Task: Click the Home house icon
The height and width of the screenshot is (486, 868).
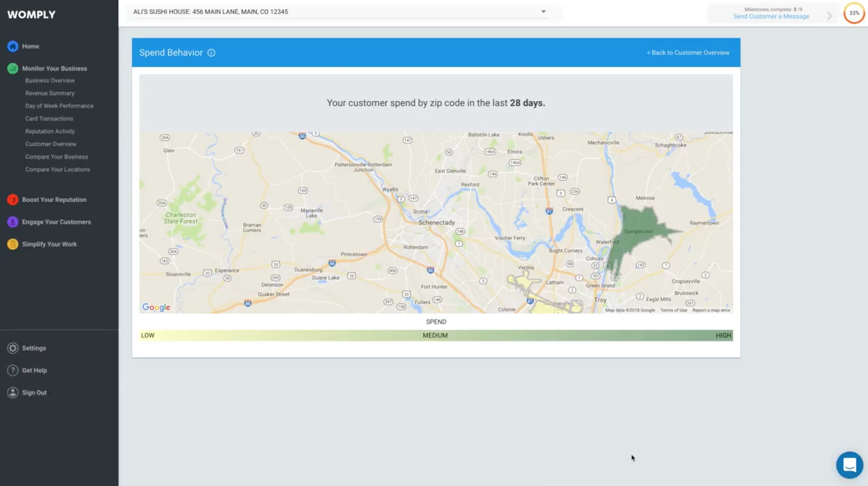Action: (13, 46)
